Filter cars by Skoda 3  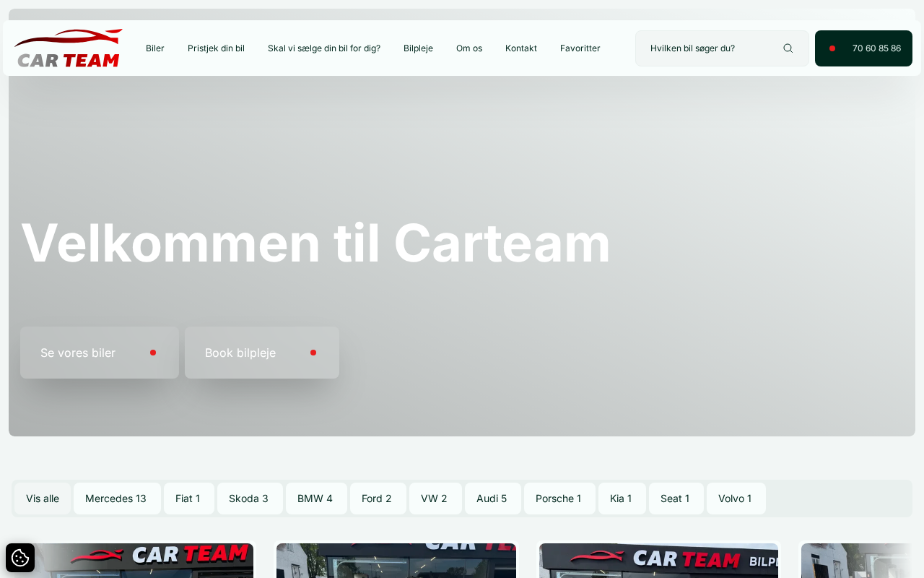250,499
